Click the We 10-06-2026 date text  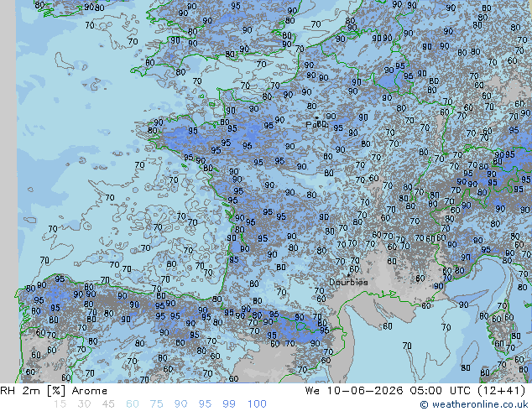[354, 391]
